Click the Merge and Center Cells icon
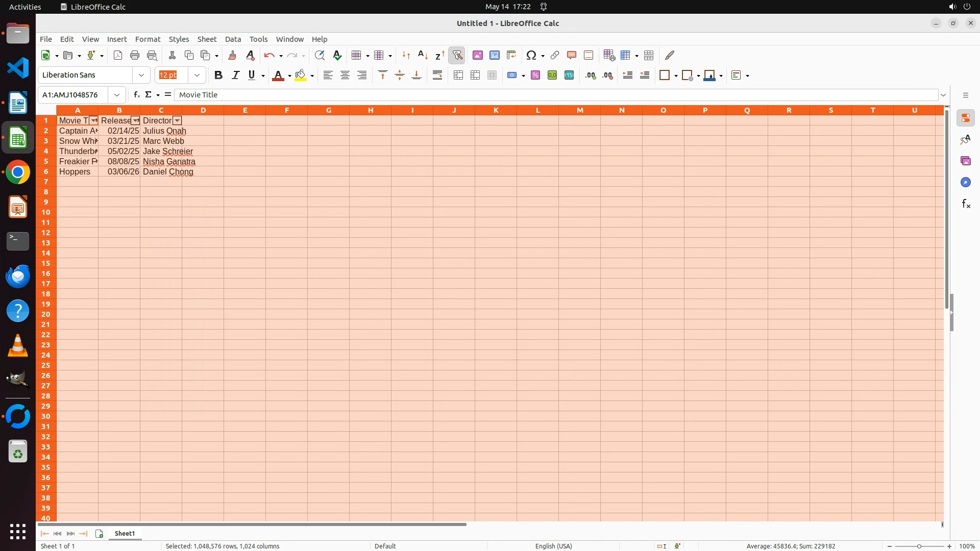Screen dimensions: 980x551 [x=458, y=75]
